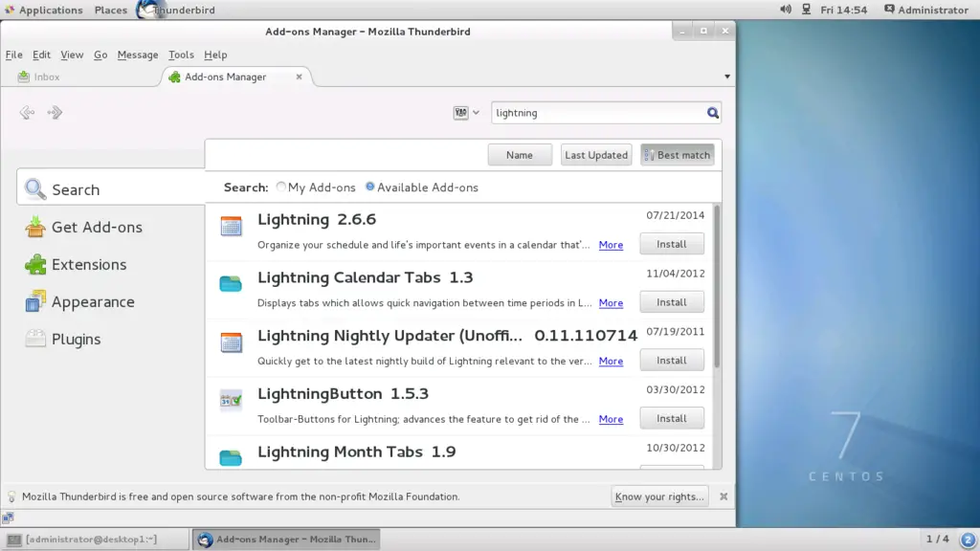
Task: Click the back navigation arrow icon
Action: click(27, 113)
